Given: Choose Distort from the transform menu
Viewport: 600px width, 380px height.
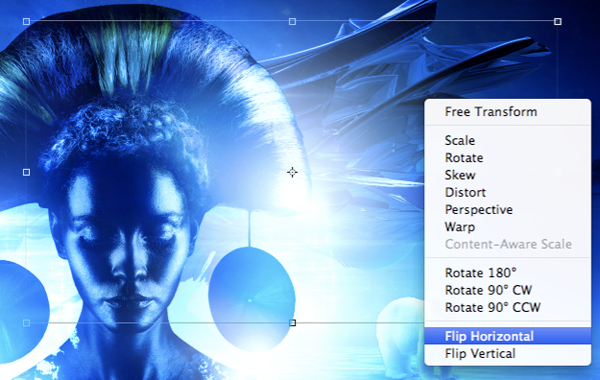Looking at the screenshot, I should pyautogui.click(x=507, y=192).
